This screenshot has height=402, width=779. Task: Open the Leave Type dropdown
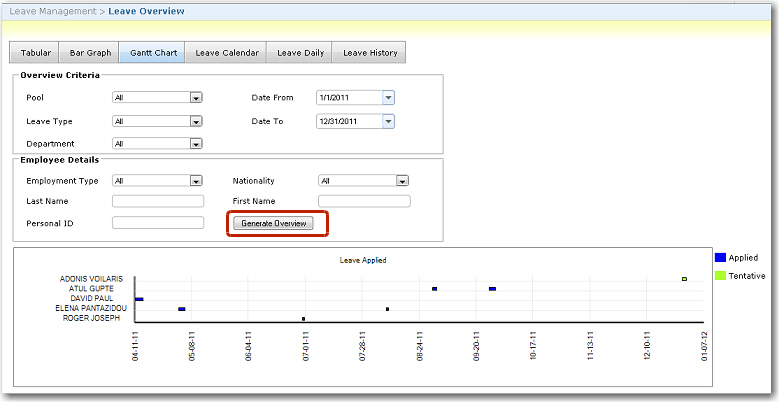tap(196, 121)
